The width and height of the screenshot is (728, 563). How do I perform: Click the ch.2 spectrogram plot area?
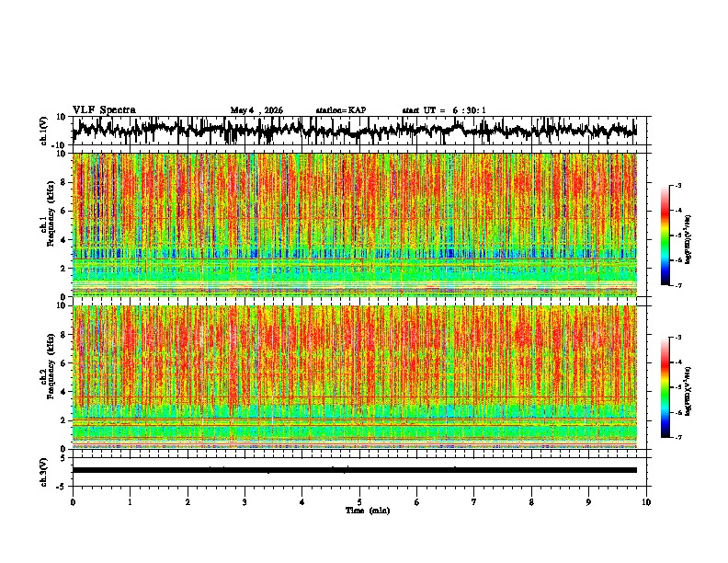tap(355, 377)
